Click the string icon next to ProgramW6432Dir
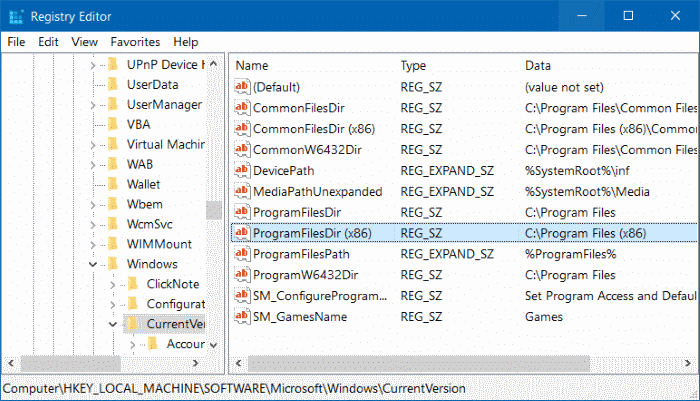 click(242, 275)
